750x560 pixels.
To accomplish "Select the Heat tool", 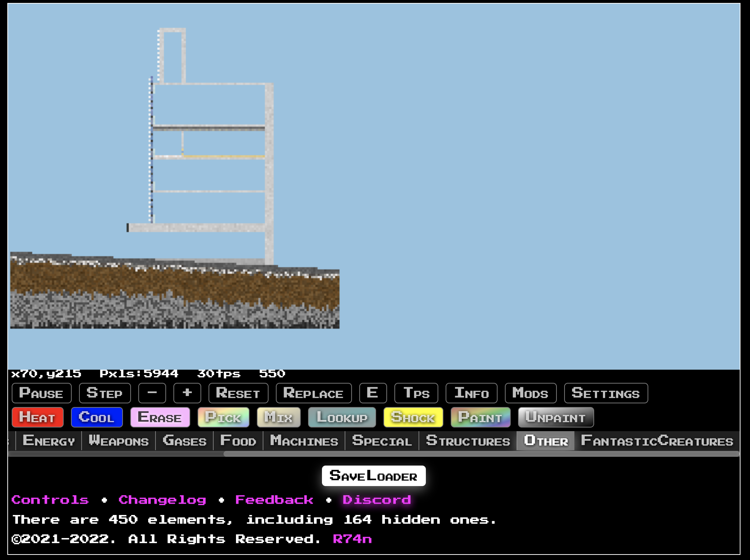I will (x=37, y=417).
